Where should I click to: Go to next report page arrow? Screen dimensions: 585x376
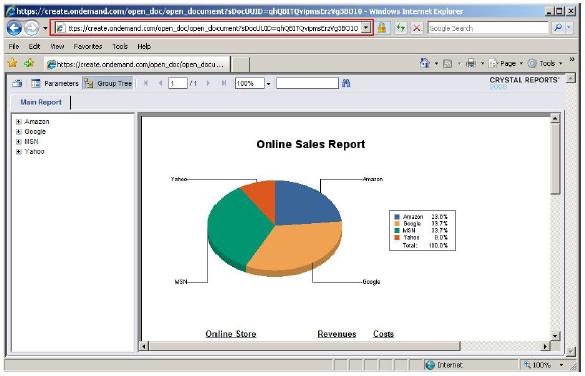point(208,83)
